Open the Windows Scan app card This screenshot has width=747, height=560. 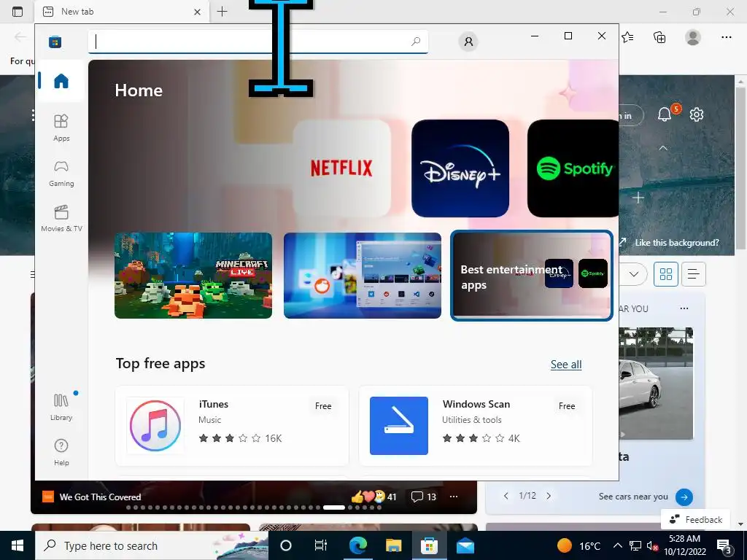[x=476, y=426]
